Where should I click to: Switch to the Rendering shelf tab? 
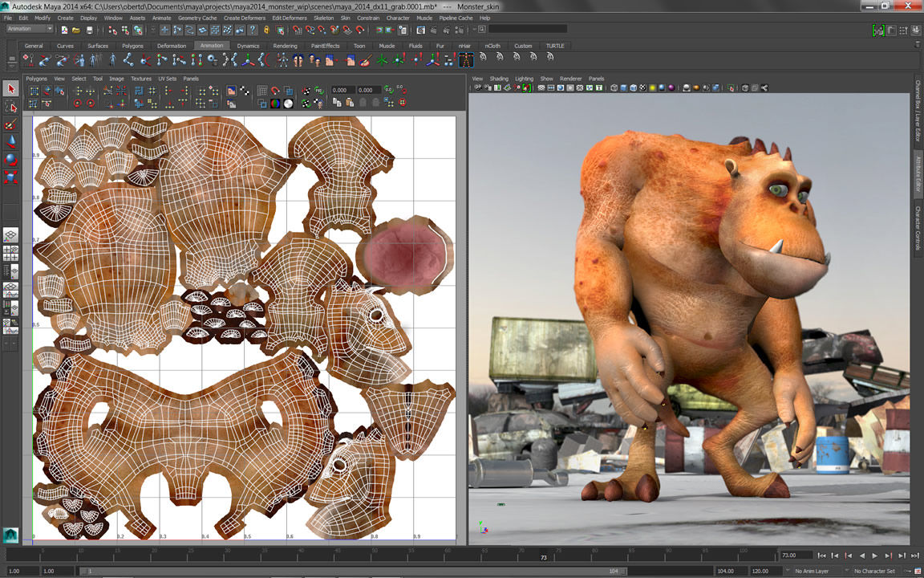pos(286,46)
